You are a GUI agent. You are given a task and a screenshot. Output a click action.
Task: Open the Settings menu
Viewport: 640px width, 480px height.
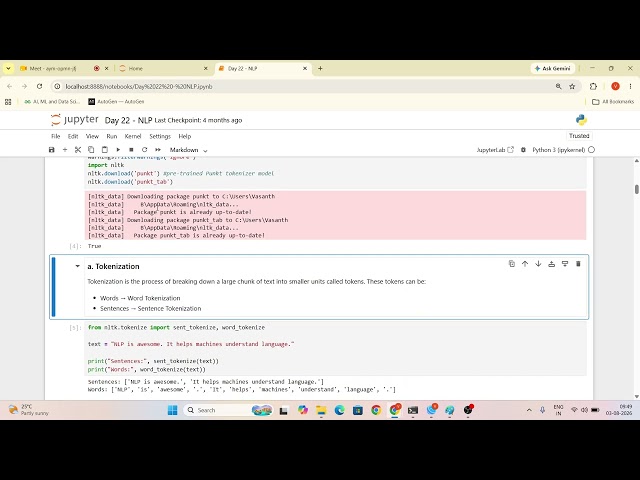160,136
